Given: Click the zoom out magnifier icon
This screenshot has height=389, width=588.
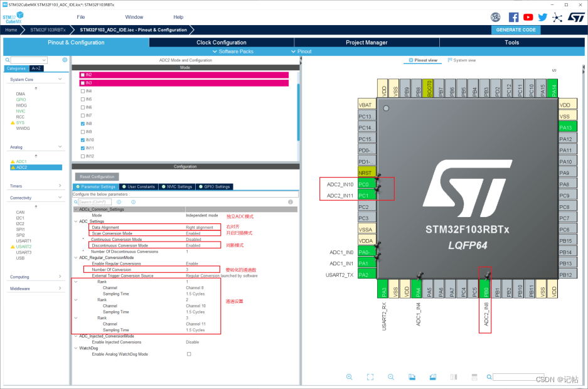Looking at the screenshot, I should click(x=391, y=376).
